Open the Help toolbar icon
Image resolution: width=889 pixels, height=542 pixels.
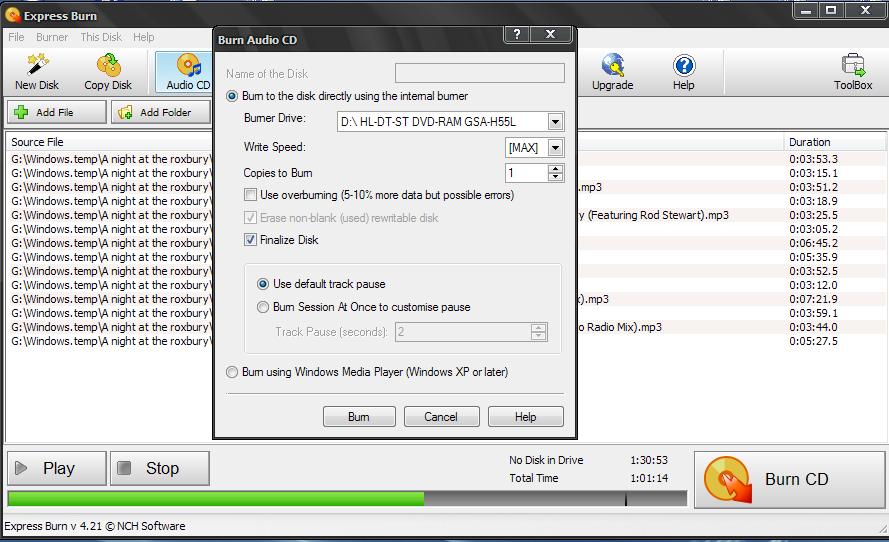[684, 72]
